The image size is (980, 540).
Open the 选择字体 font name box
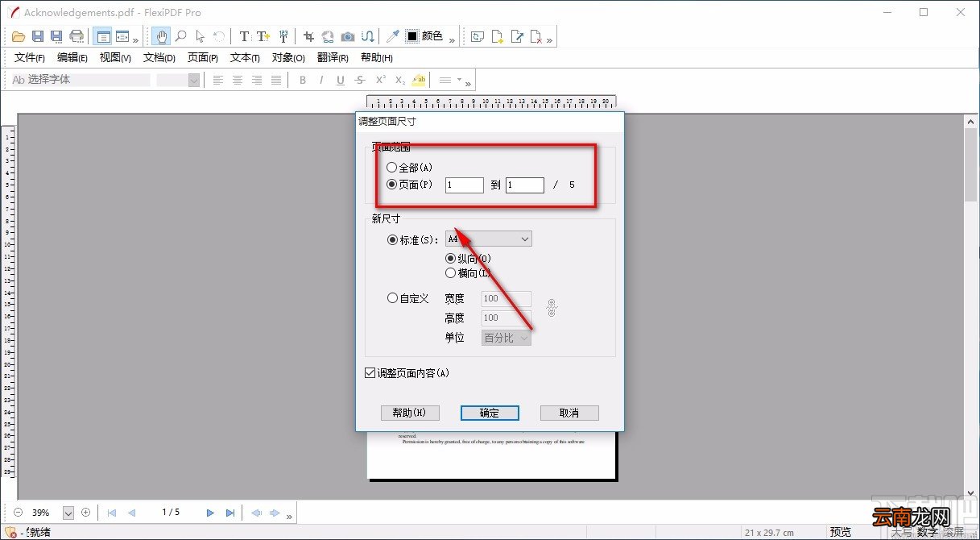coord(81,80)
